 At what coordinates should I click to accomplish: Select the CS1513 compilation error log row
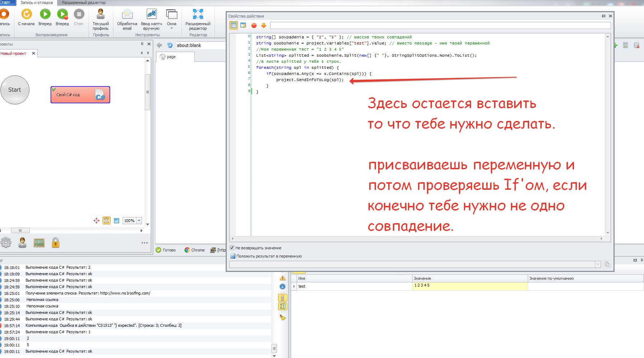pyautogui.click(x=136, y=325)
